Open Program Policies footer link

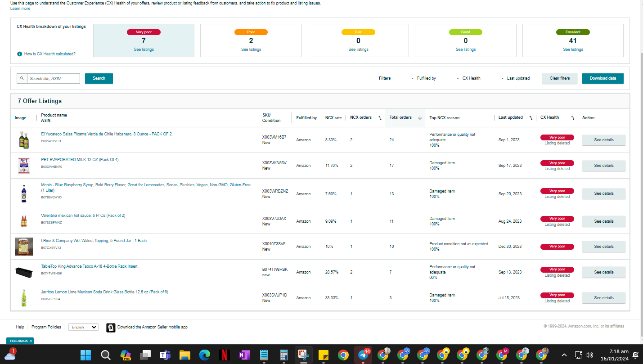[x=46, y=327]
